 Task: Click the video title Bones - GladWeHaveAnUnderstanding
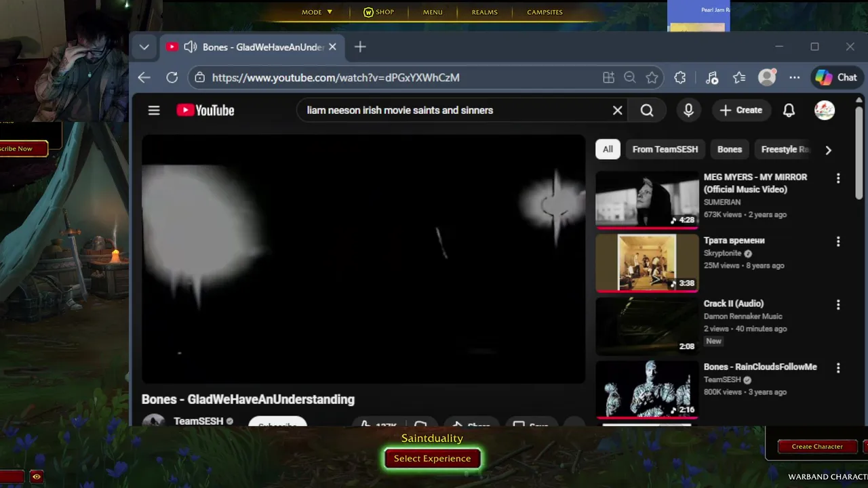(248, 399)
